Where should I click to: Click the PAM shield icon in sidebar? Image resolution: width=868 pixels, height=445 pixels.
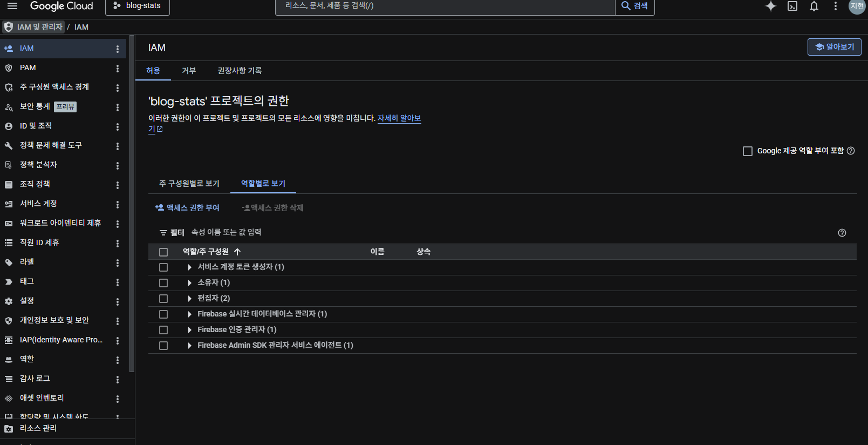pyautogui.click(x=9, y=68)
